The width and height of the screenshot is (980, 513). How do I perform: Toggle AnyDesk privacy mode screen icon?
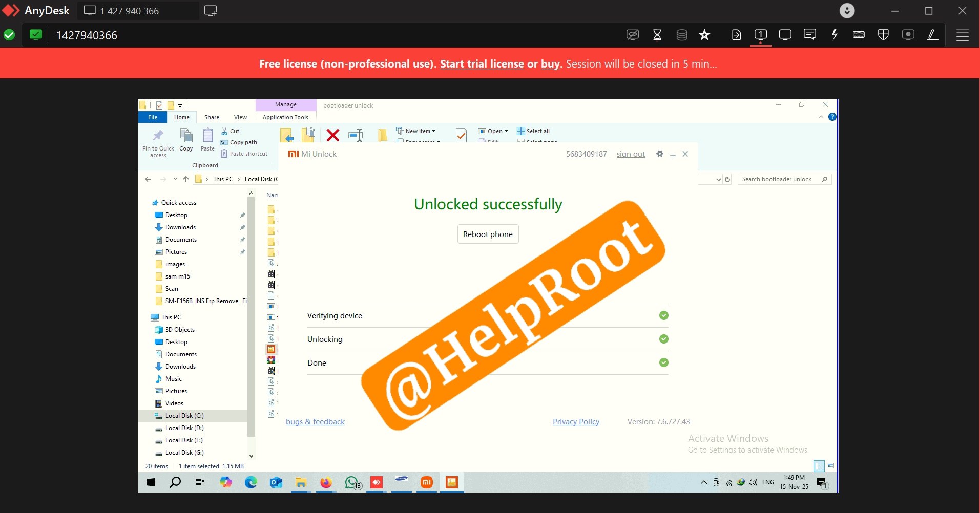pyautogui.click(x=633, y=35)
